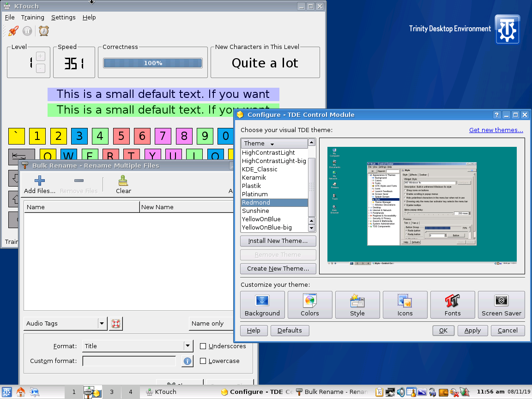
Task: Start a new session with the rocket icon
Action: pyautogui.click(x=13, y=31)
